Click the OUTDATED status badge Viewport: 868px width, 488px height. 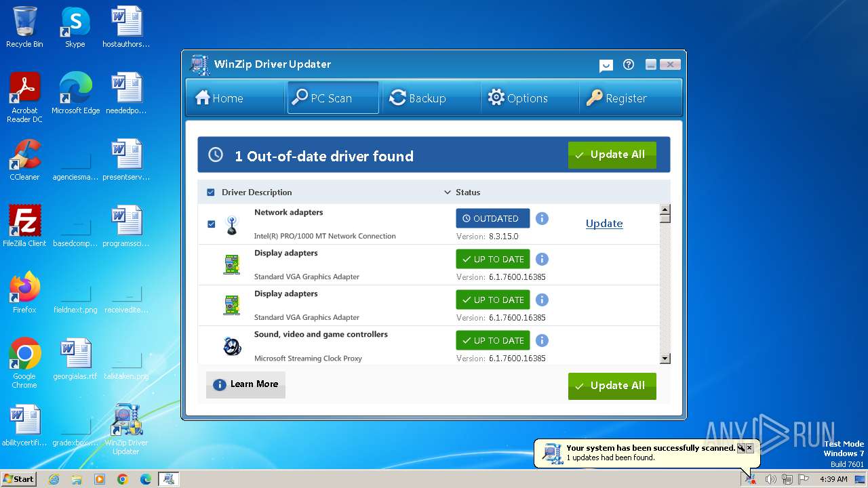pyautogui.click(x=493, y=218)
